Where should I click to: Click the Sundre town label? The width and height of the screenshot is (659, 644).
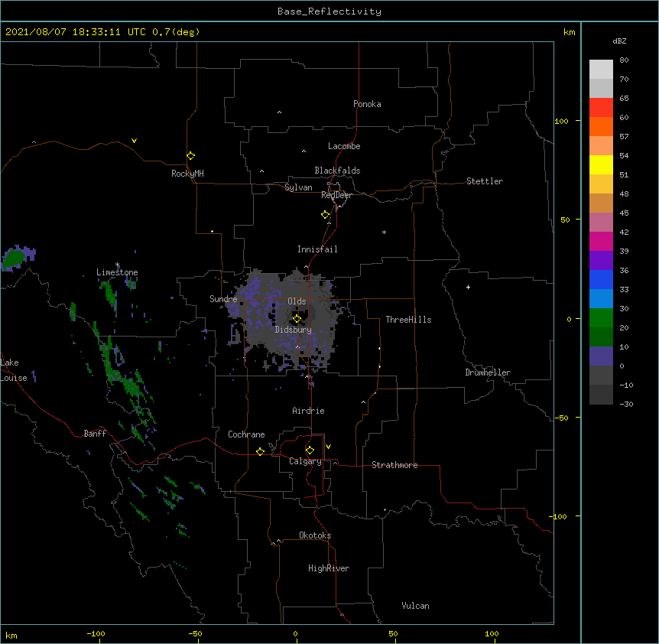coord(223,299)
